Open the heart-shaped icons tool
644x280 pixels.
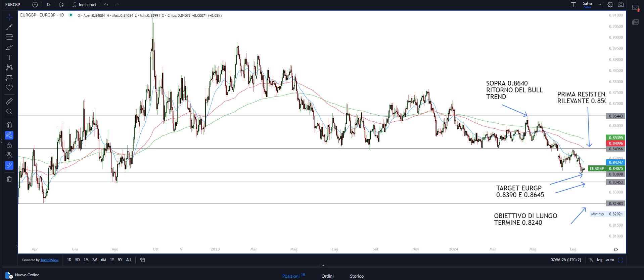pyautogui.click(x=9, y=88)
